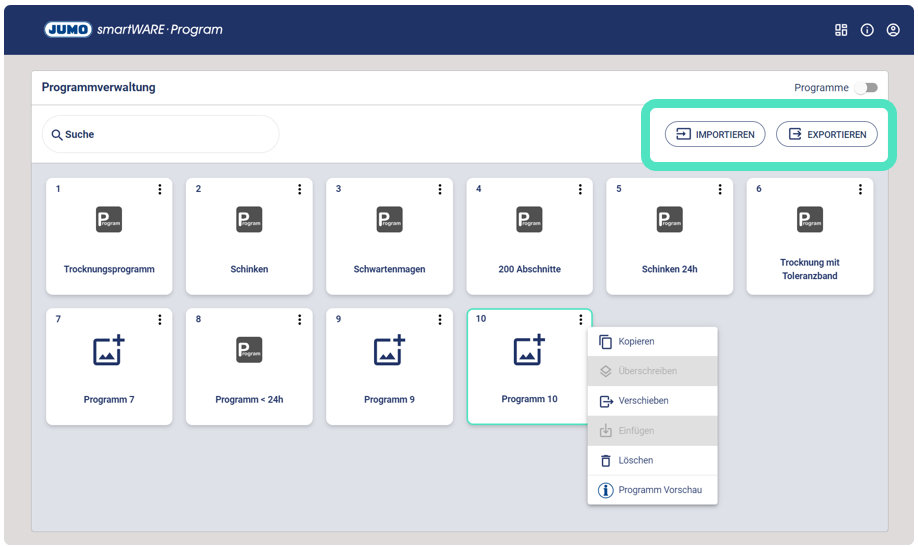Open three-dot menu on tile 6
Screen dimensions: 918x547
pos(860,189)
